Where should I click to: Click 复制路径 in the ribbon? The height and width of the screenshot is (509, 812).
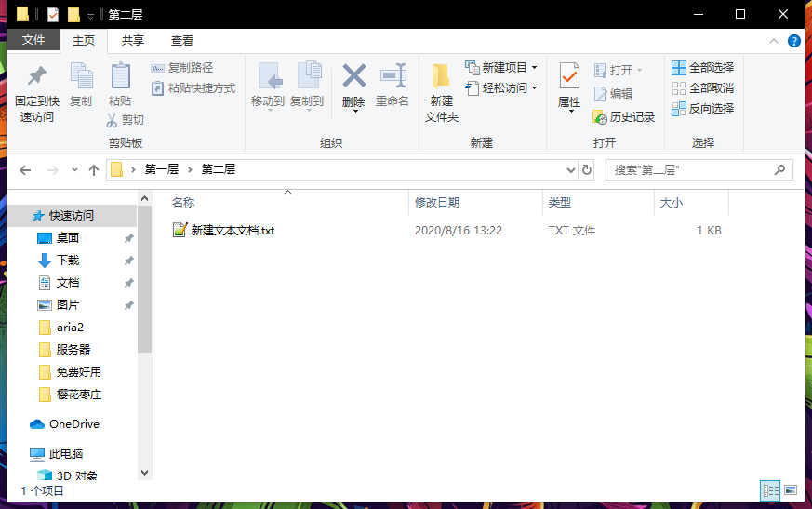[x=181, y=68]
